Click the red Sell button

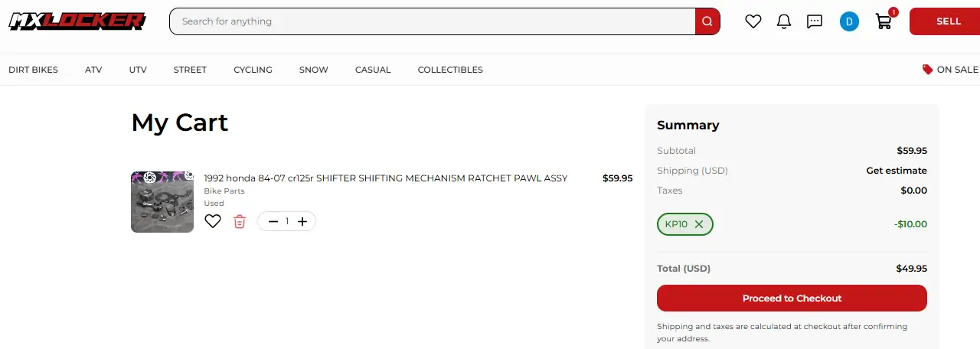(948, 21)
